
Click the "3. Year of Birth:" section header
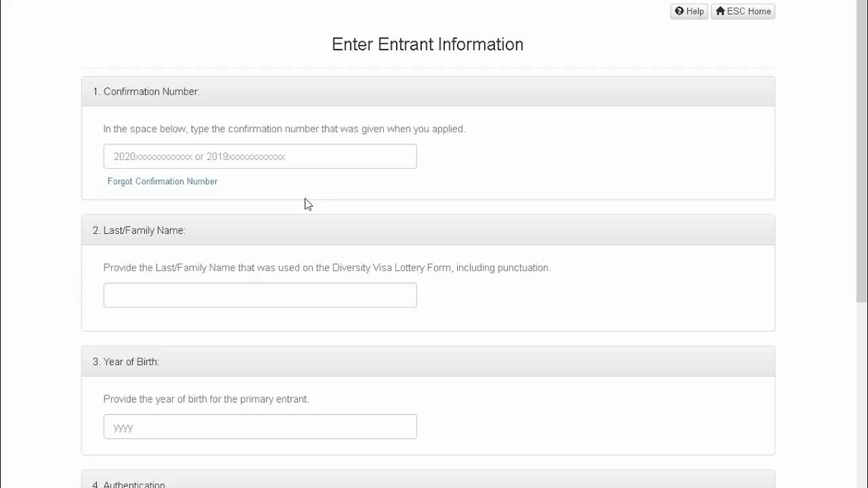[x=126, y=362]
